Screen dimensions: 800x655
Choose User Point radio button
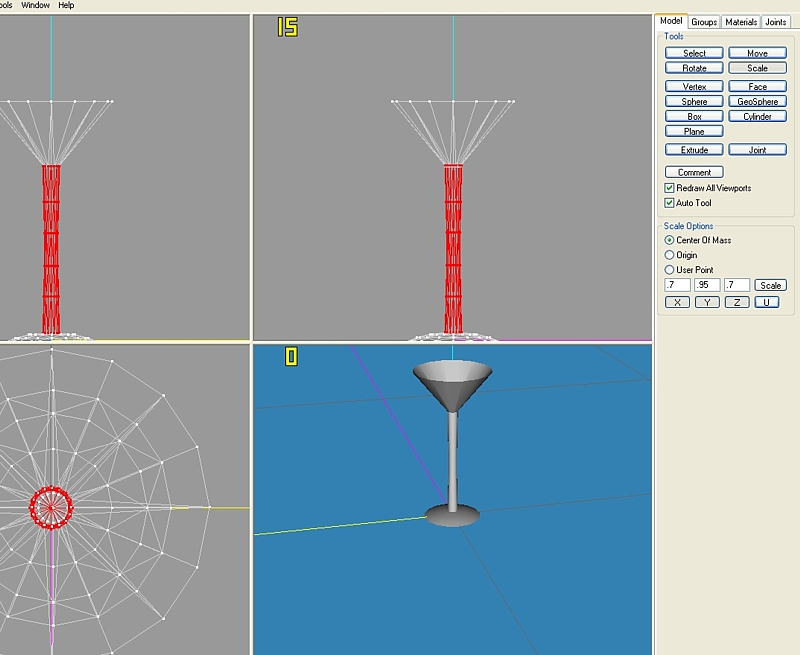pos(670,270)
